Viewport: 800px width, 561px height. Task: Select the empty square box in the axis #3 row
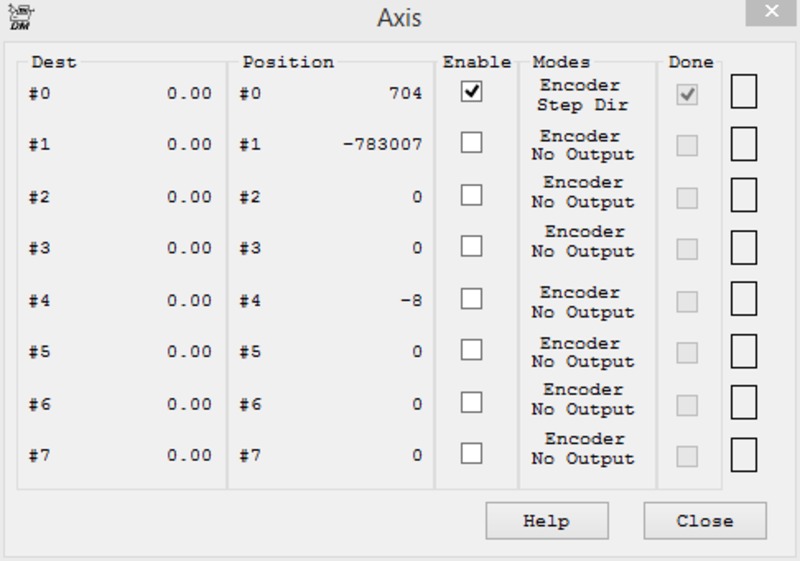tap(743, 247)
